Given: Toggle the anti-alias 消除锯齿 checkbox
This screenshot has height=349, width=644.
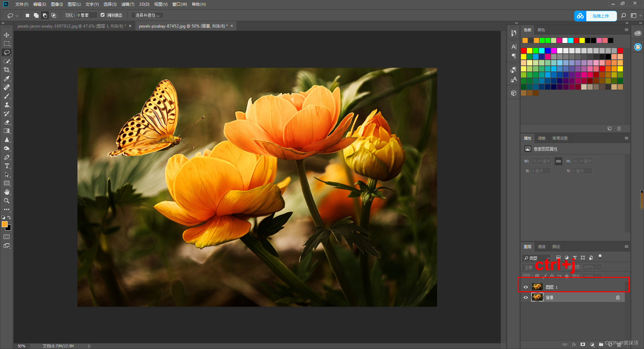Looking at the screenshot, I should (103, 15).
